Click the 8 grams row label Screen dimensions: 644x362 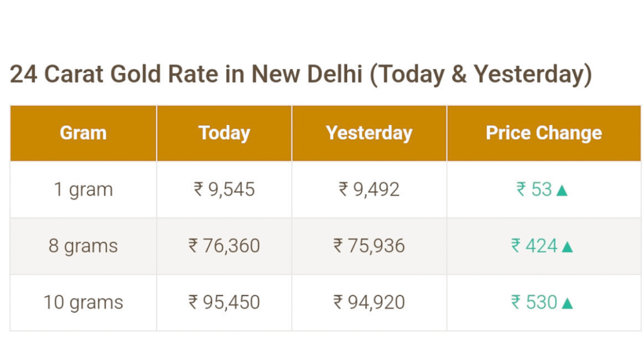point(84,246)
